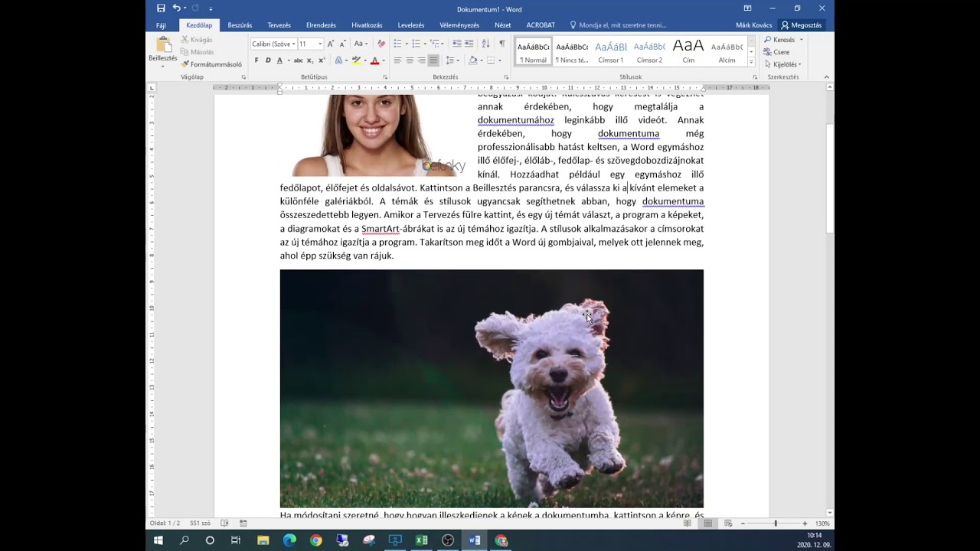This screenshot has width=980, height=551.
Task: Click the Excel icon in the taskbar
Action: (421, 540)
